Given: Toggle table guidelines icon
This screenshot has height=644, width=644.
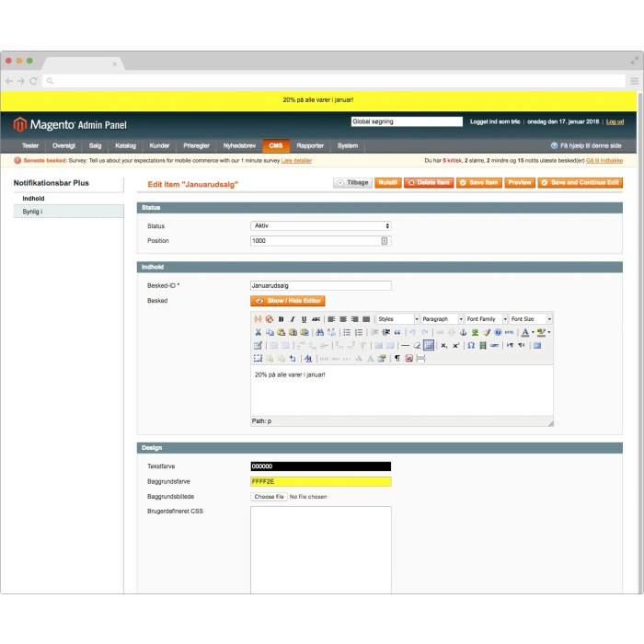Looking at the screenshot, I should click(x=429, y=345).
